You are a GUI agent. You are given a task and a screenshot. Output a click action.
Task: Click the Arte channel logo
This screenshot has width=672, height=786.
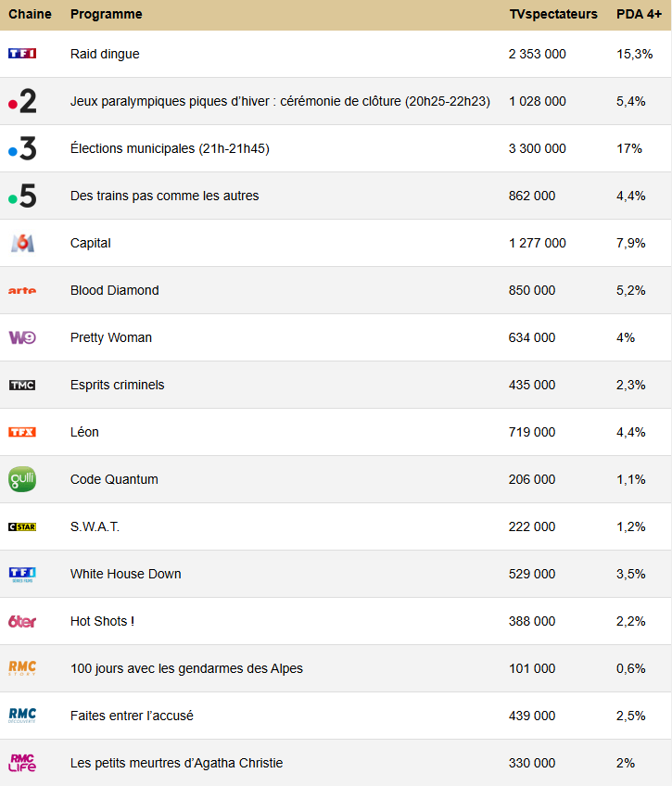tap(22, 290)
